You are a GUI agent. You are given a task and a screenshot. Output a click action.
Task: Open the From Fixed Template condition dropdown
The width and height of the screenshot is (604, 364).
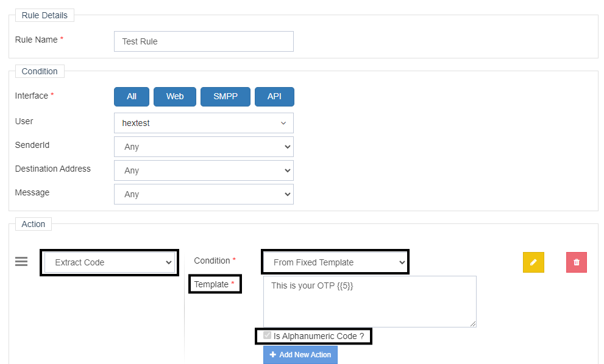pos(335,262)
